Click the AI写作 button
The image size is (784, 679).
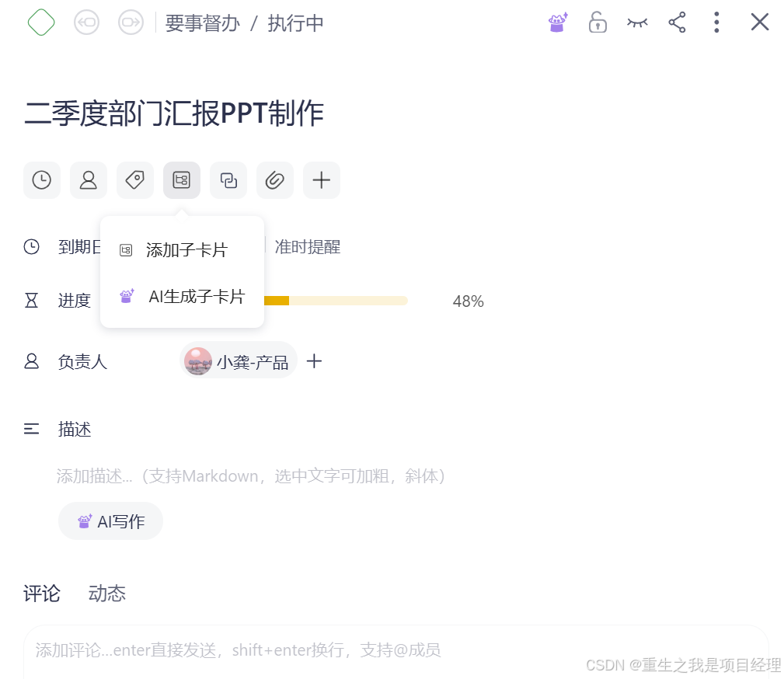pos(110,521)
